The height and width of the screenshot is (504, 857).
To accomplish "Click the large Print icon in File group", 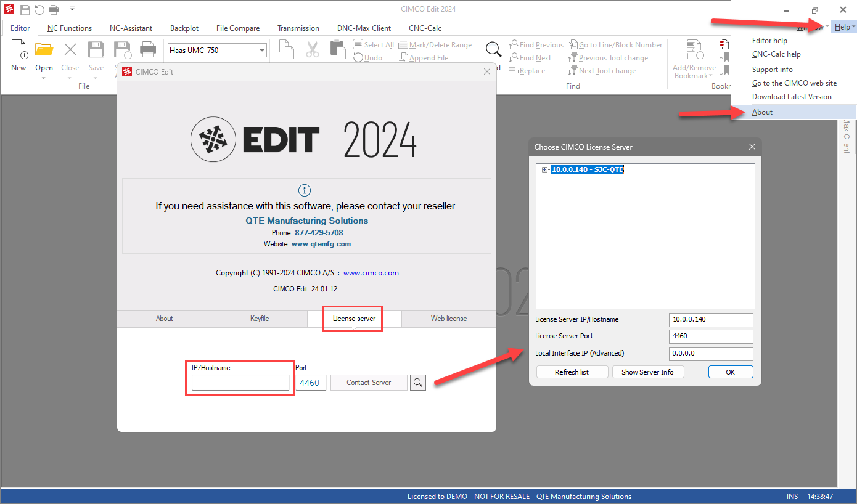I will pyautogui.click(x=148, y=50).
